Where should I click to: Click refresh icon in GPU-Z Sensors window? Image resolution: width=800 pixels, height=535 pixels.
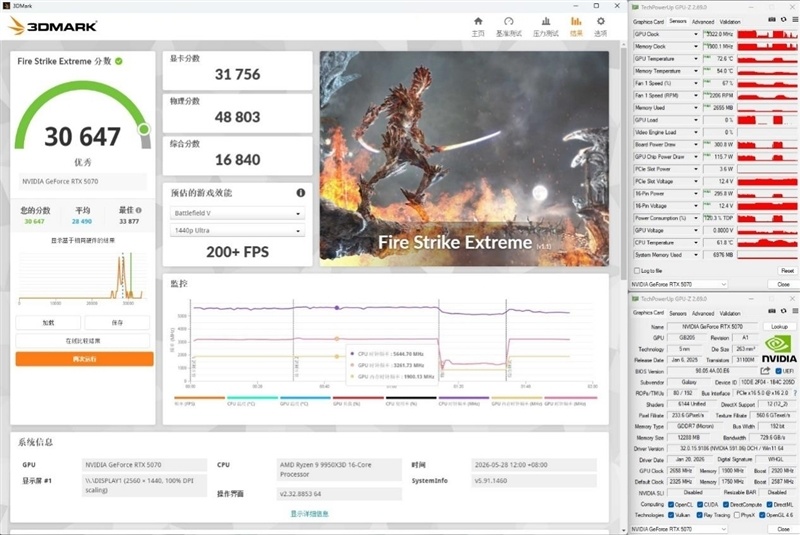click(x=784, y=19)
